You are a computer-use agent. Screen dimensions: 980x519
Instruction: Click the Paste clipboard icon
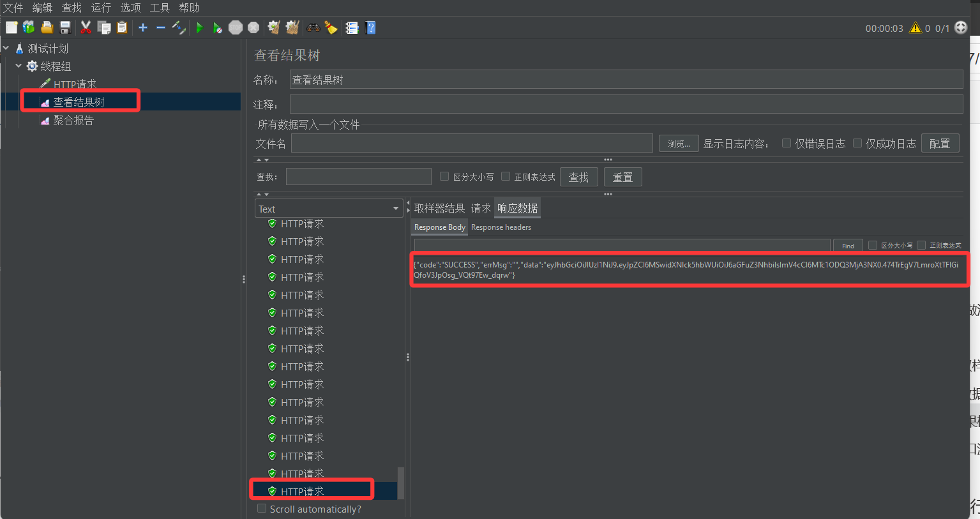pos(122,27)
